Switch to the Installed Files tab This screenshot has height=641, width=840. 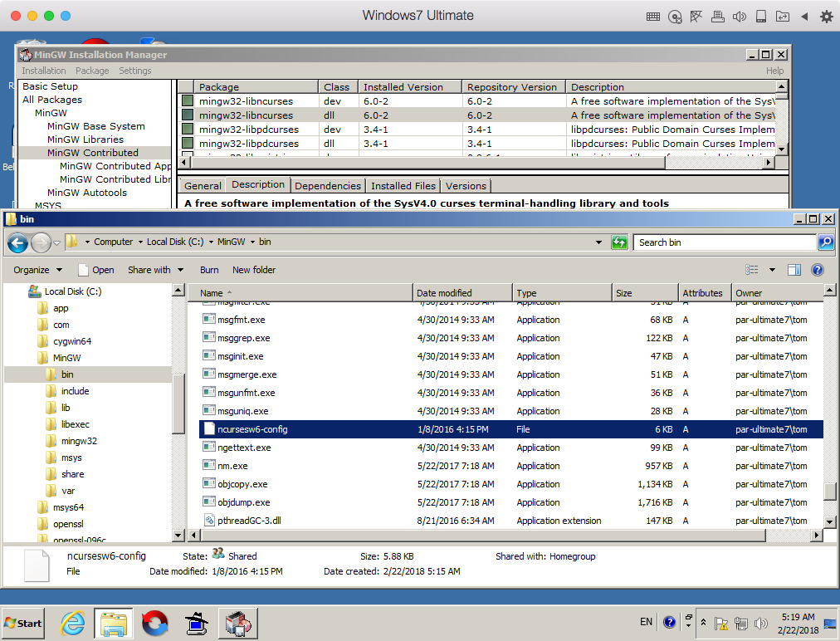[403, 185]
